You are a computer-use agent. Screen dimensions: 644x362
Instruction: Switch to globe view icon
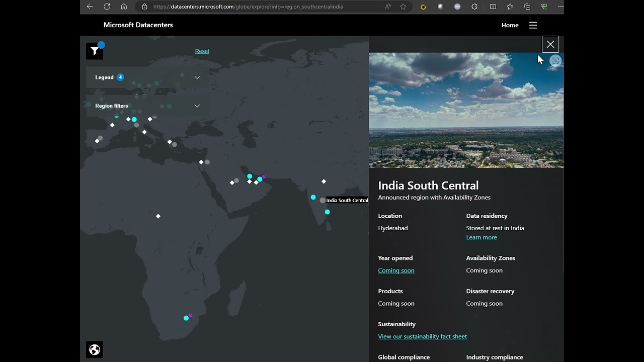(94, 349)
